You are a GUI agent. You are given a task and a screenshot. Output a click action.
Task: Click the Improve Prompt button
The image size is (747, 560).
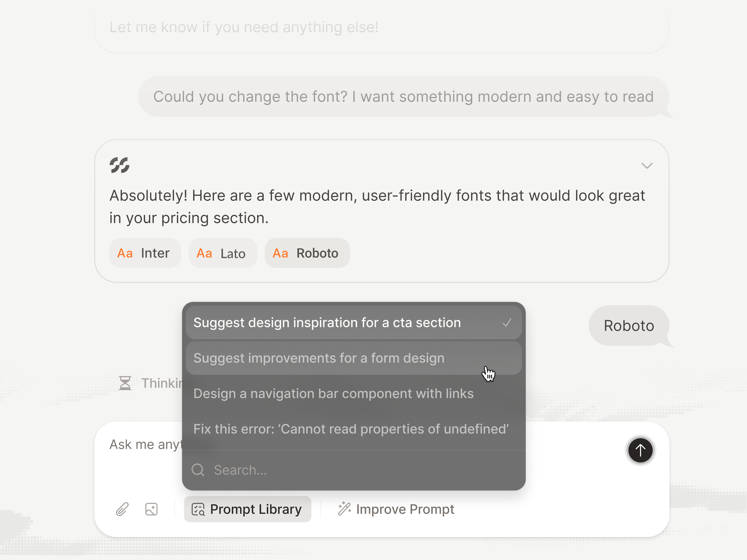tap(396, 509)
